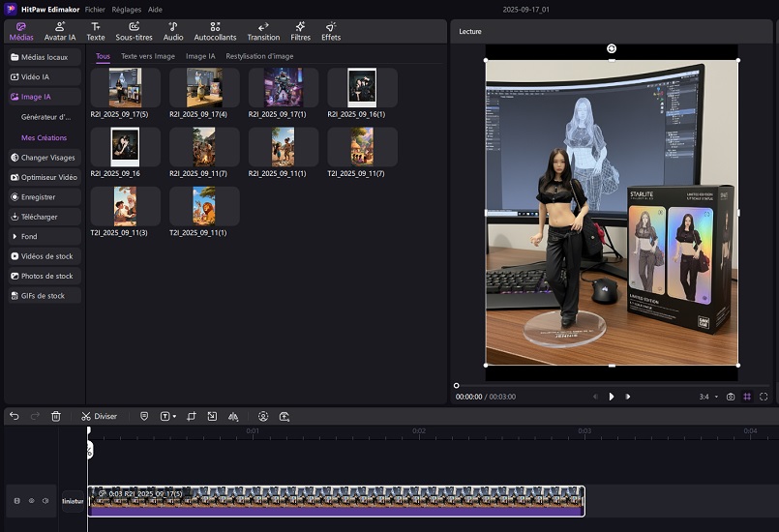Select Générateur d'... in sidebar

coord(45,117)
